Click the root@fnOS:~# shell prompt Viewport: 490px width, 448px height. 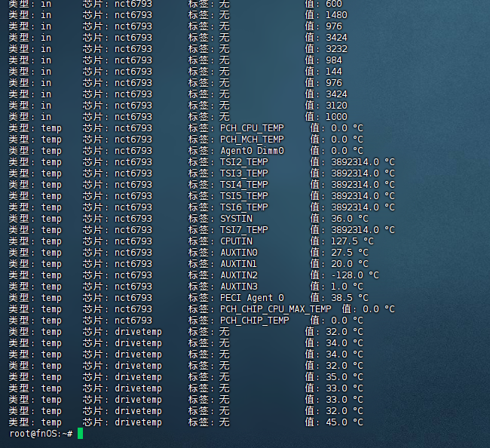(41, 434)
